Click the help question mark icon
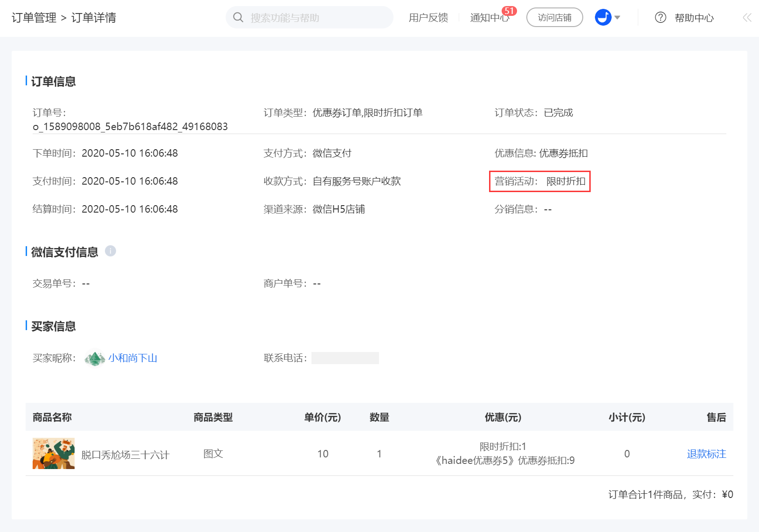This screenshot has width=759, height=532. pos(660,18)
